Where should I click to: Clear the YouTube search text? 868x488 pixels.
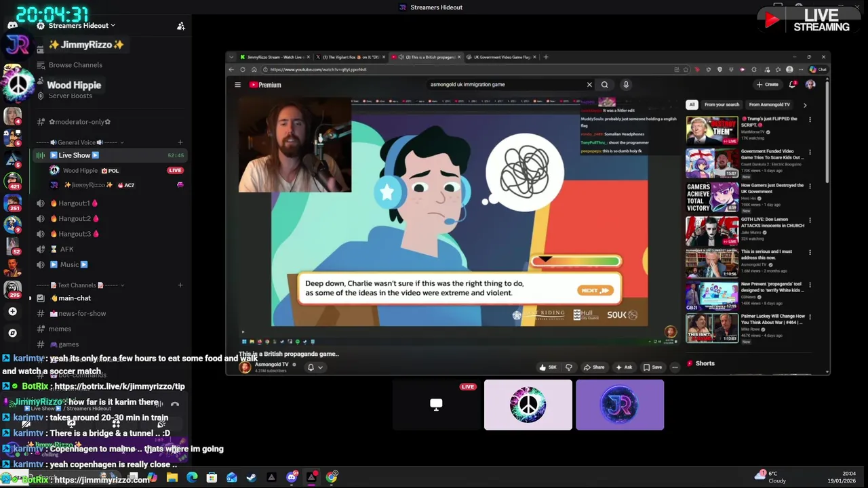click(589, 85)
